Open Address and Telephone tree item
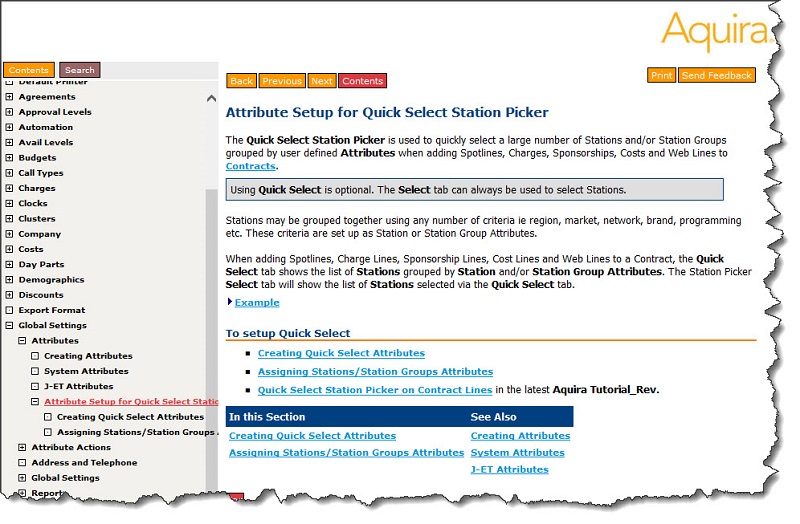This screenshot has width=800, height=524. (84, 462)
